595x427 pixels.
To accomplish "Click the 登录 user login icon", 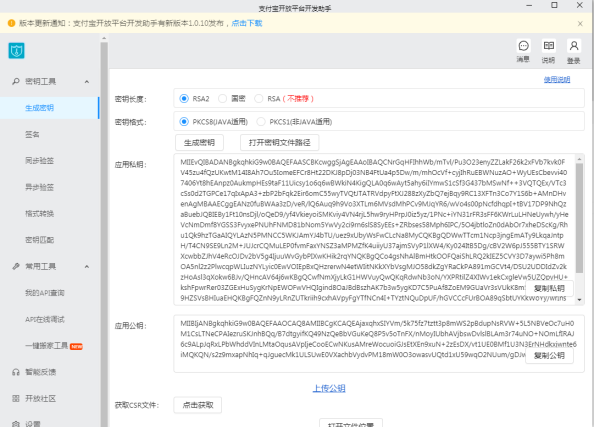I will pyautogui.click(x=574, y=46).
